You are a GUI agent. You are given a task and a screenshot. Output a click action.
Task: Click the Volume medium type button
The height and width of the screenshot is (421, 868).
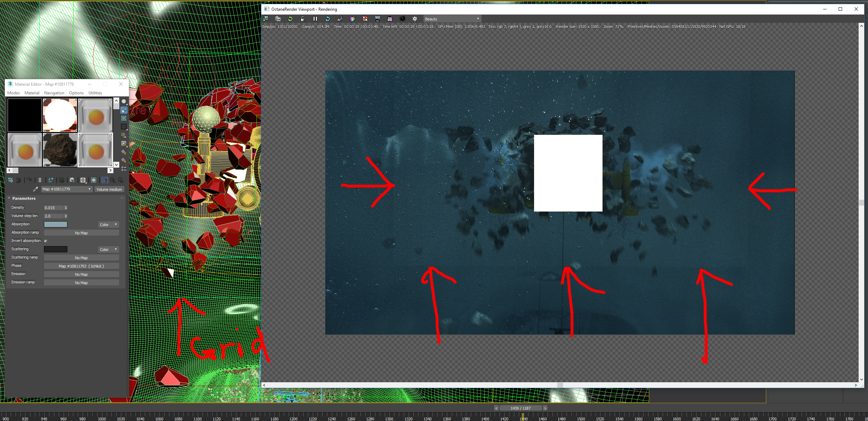pyautogui.click(x=109, y=189)
